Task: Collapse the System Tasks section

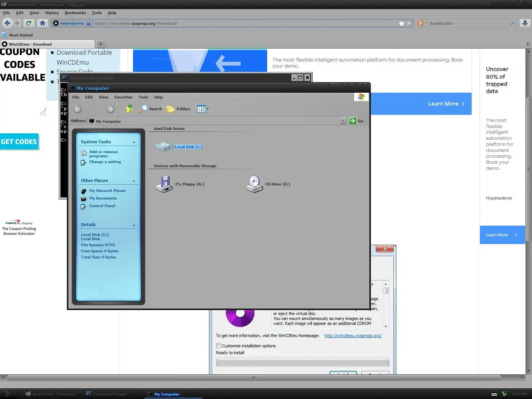Action: 134,142
